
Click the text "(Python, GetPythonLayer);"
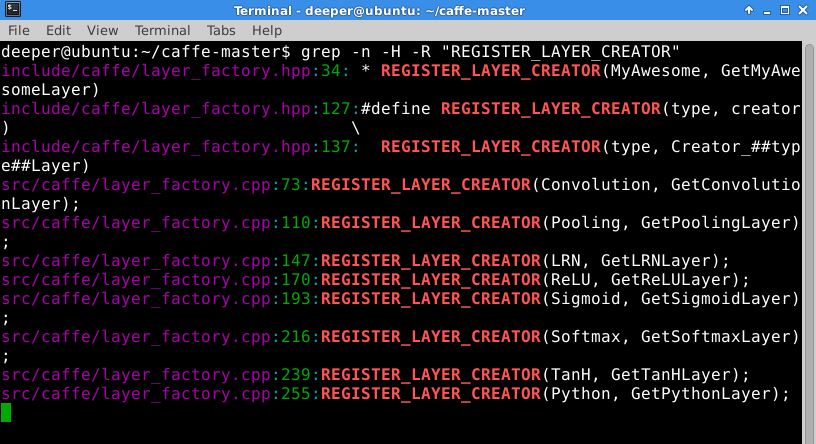tap(666, 394)
